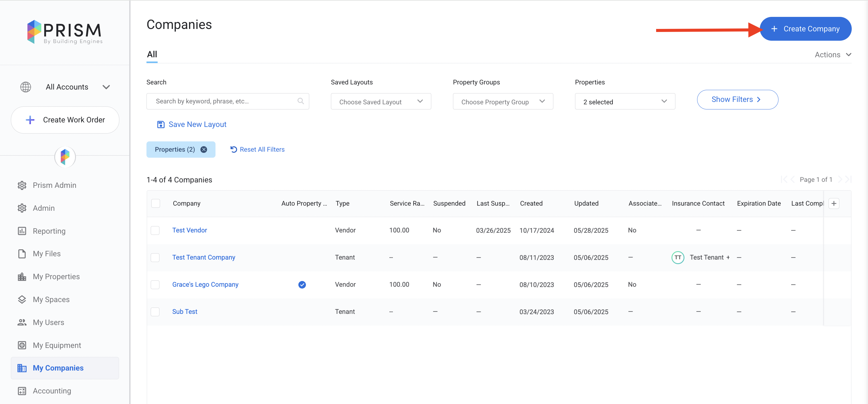Click the Create Work Order button
Image resolution: width=868 pixels, height=404 pixels.
click(65, 120)
